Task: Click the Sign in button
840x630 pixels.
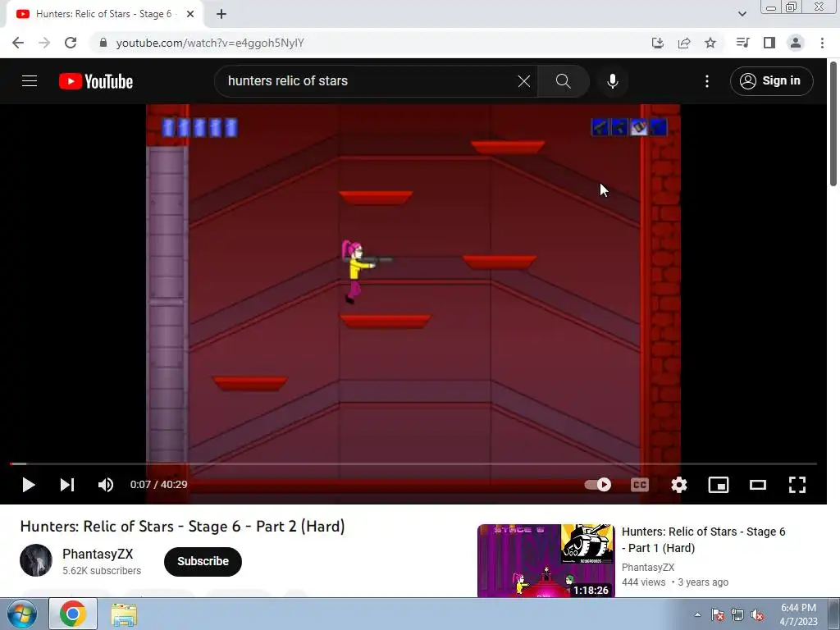Action: 771,81
